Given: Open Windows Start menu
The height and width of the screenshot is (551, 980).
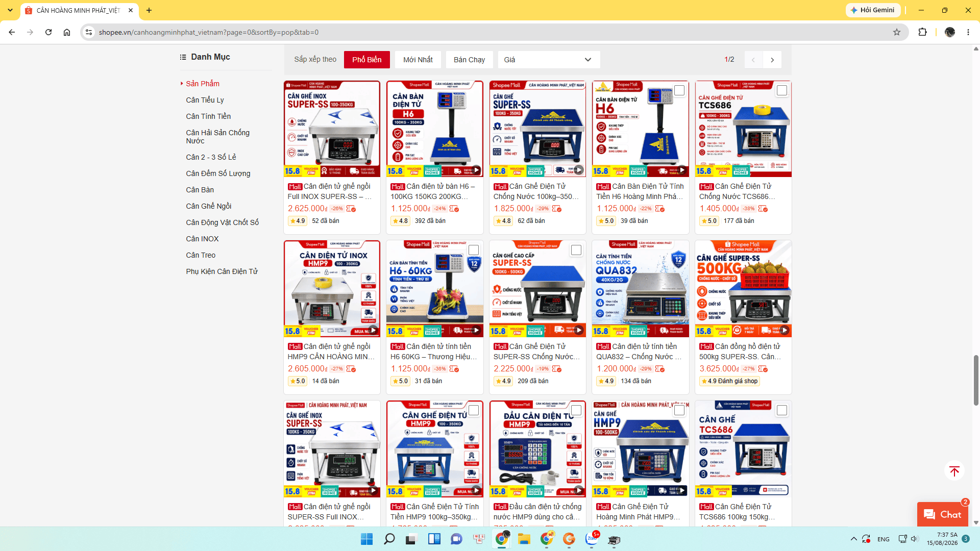Looking at the screenshot, I should (x=366, y=539).
